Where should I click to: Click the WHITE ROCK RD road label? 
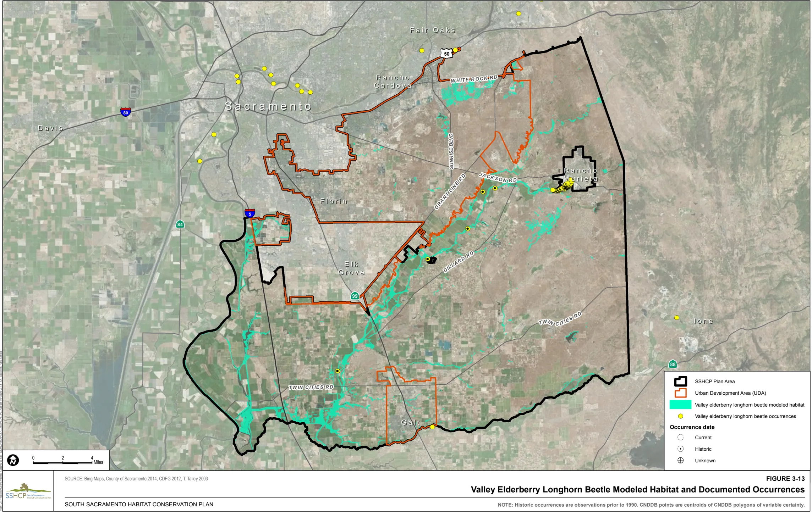point(474,79)
